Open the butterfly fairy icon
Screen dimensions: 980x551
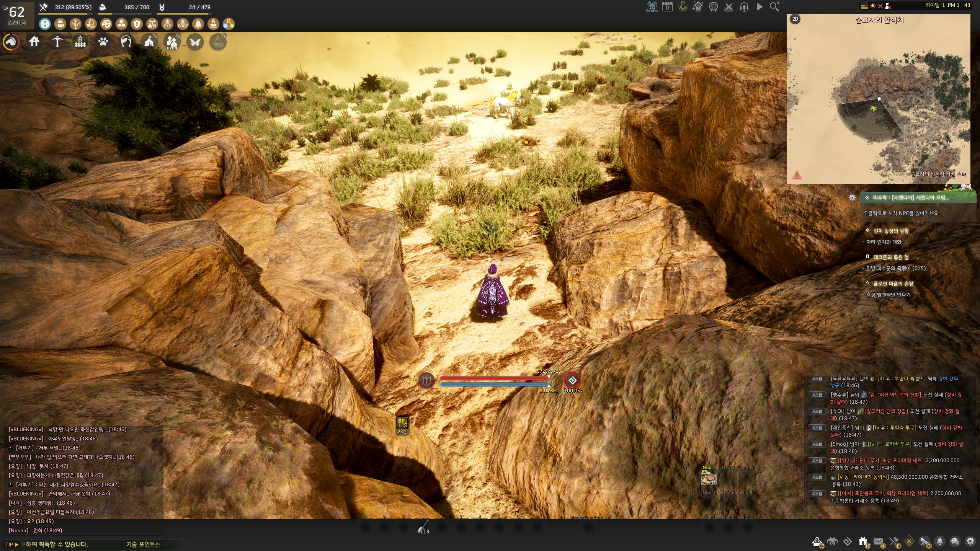coord(195,42)
